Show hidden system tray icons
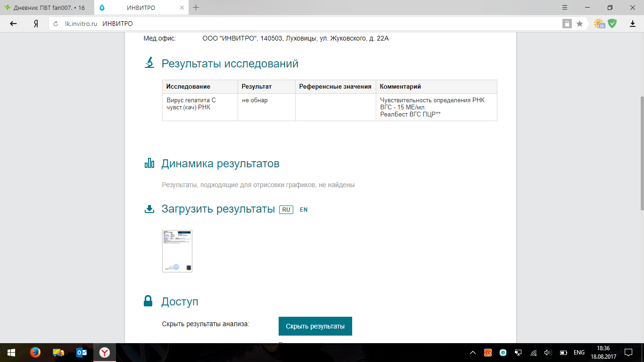644x362 pixels. pos(473,353)
